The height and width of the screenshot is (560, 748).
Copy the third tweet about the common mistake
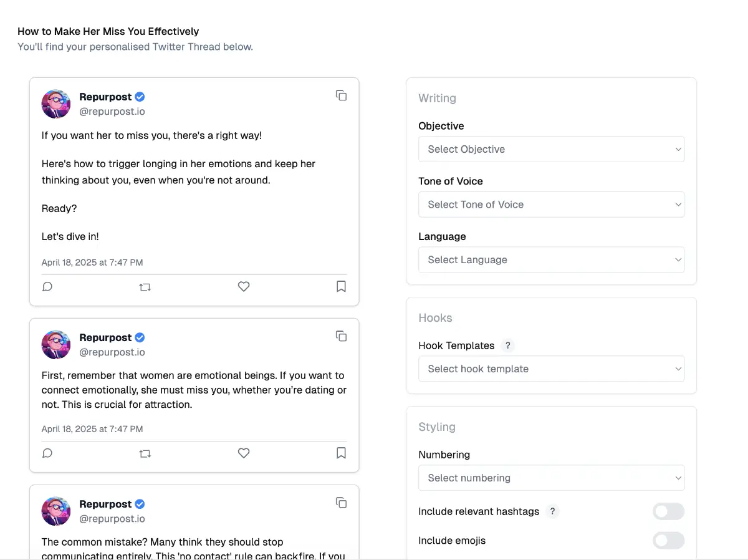(x=341, y=503)
